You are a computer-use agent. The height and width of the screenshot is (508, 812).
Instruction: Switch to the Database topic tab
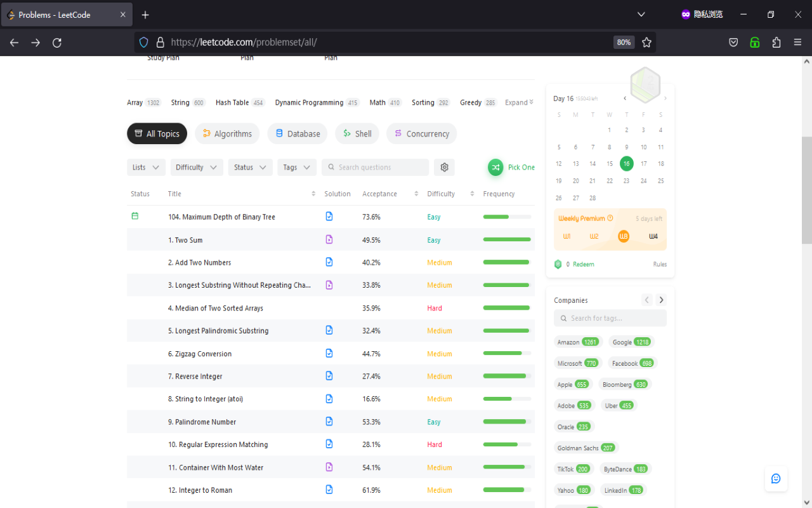click(x=298, y=133)
